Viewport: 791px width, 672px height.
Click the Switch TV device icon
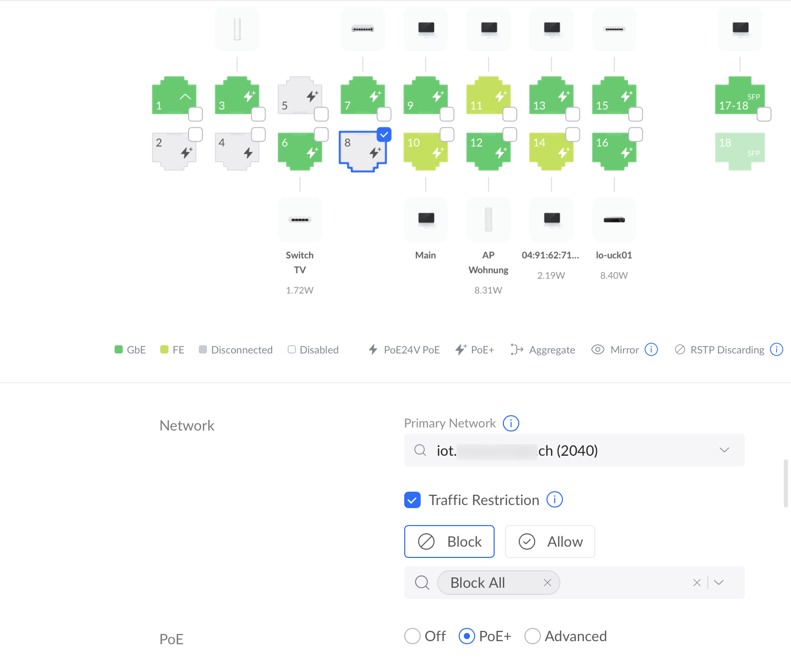pyautogui.click(x=299, y=220)
